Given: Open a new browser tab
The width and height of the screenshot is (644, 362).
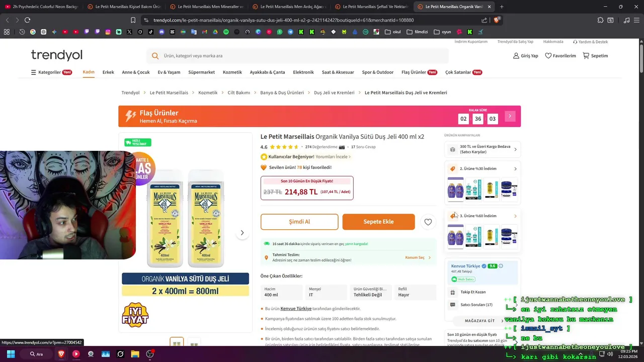Looking at the screenshot, I should (502, 7).
